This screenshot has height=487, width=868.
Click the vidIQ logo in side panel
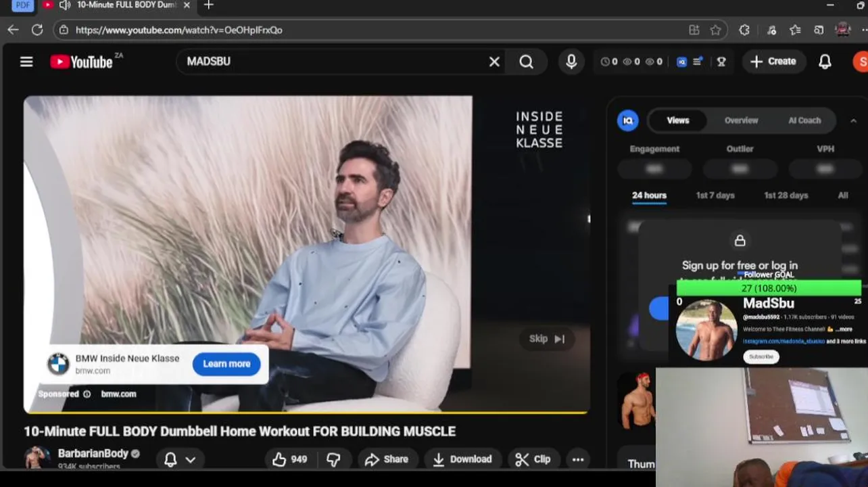pyautogui.click(x=628, y=120)
